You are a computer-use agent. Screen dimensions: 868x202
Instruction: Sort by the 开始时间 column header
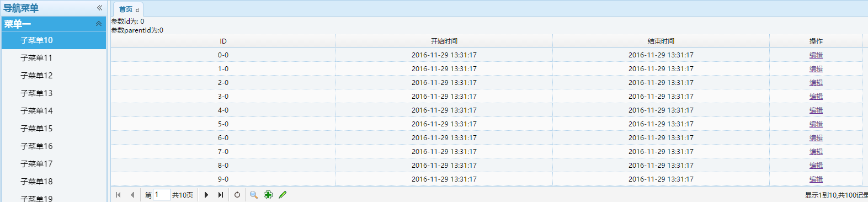[x=444, y=41]
